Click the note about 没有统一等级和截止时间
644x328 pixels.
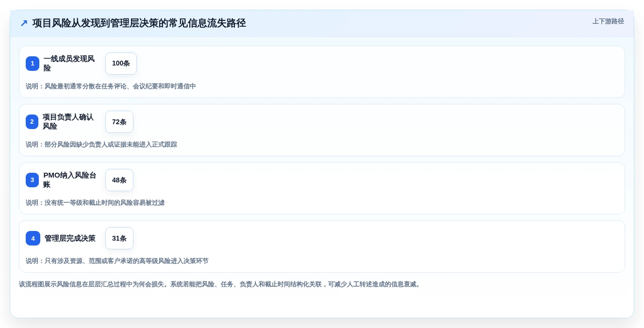95,203
